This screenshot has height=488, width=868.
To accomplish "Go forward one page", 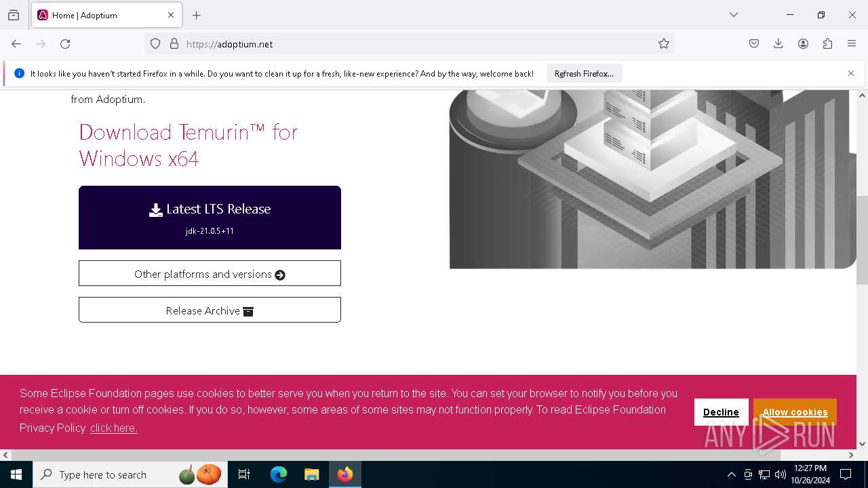I will [x=41, y=44].
